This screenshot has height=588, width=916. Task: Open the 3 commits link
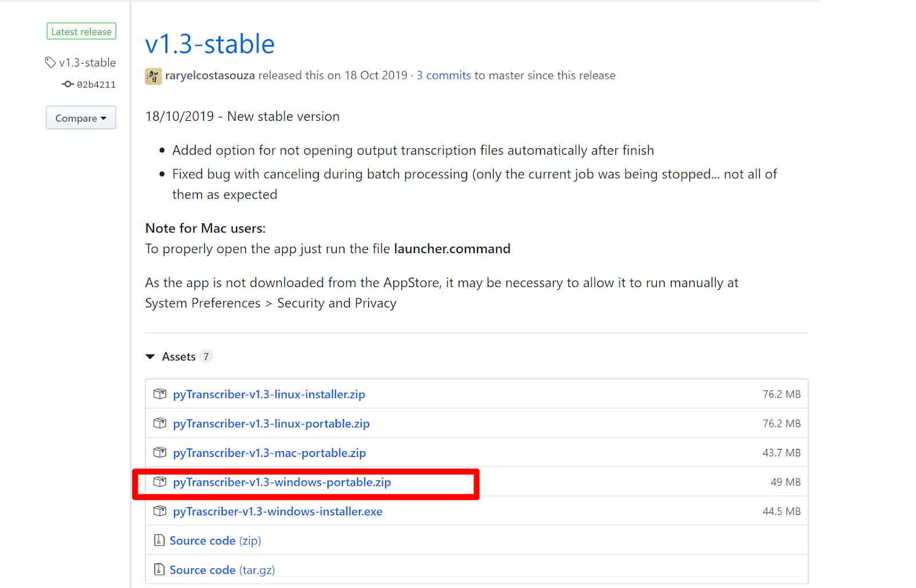point(444,76)
